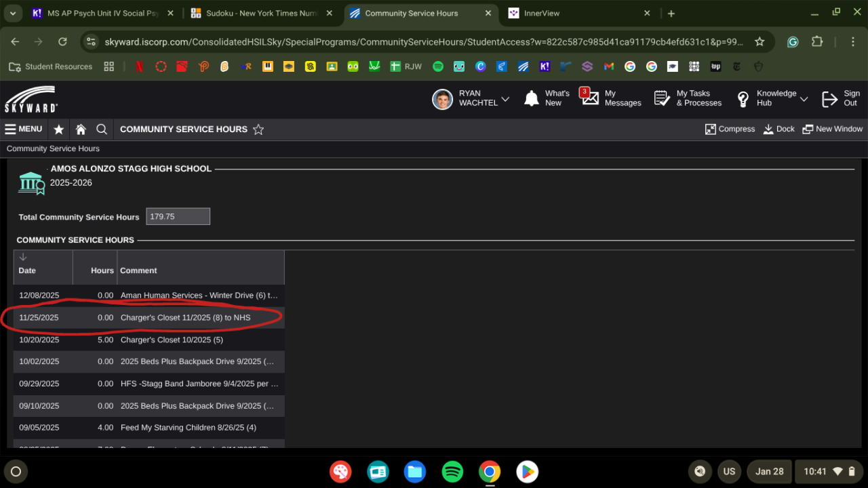
Task: Open the Gmail bookmark
Action: [x=609, y=66]
